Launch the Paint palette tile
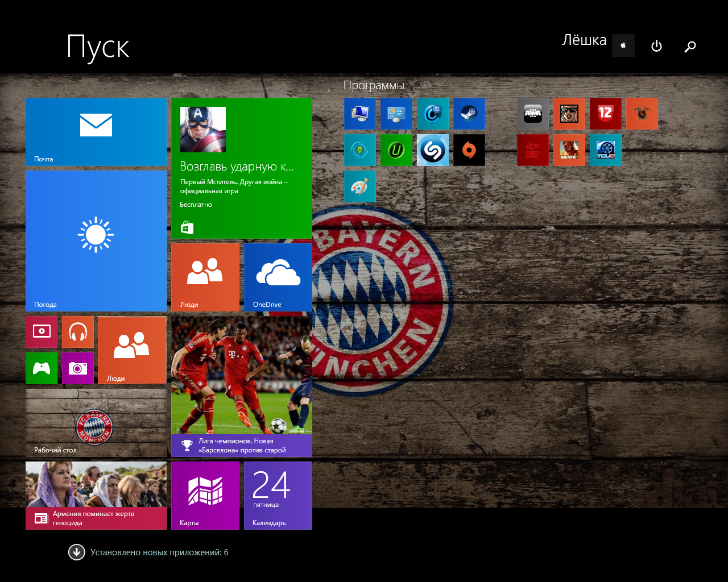 click(x=360, y=186)
